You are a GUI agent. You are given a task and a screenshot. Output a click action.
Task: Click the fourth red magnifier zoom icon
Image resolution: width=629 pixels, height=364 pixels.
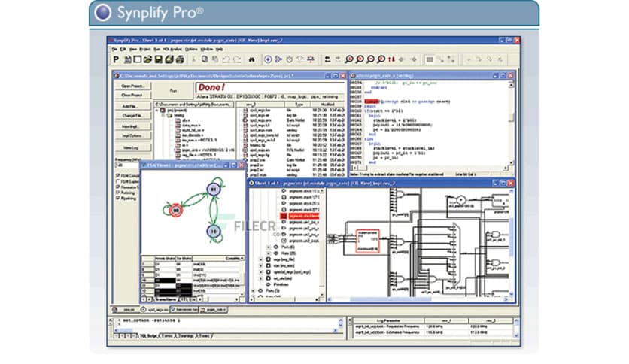tap(381, 59)
